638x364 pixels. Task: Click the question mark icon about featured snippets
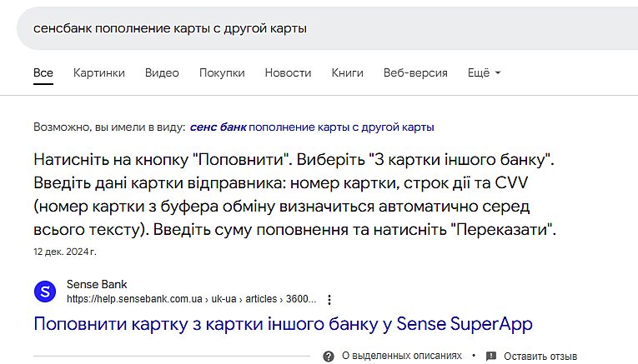coord(329,356)
